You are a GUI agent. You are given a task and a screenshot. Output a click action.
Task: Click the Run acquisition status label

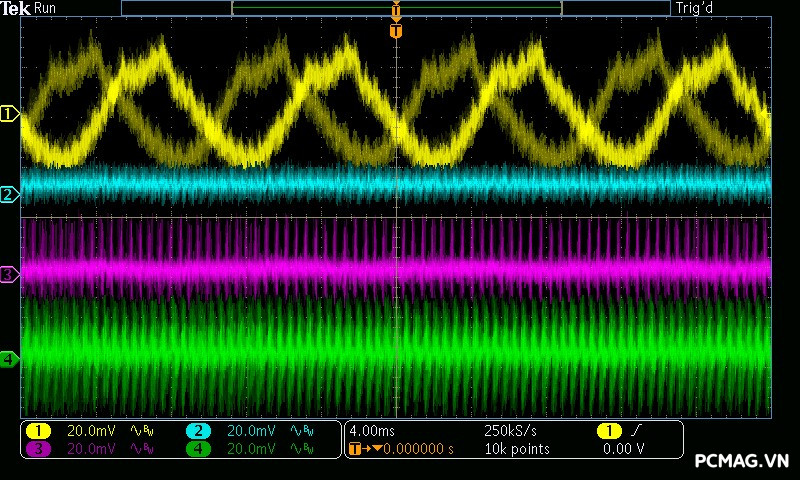(46, 8)
